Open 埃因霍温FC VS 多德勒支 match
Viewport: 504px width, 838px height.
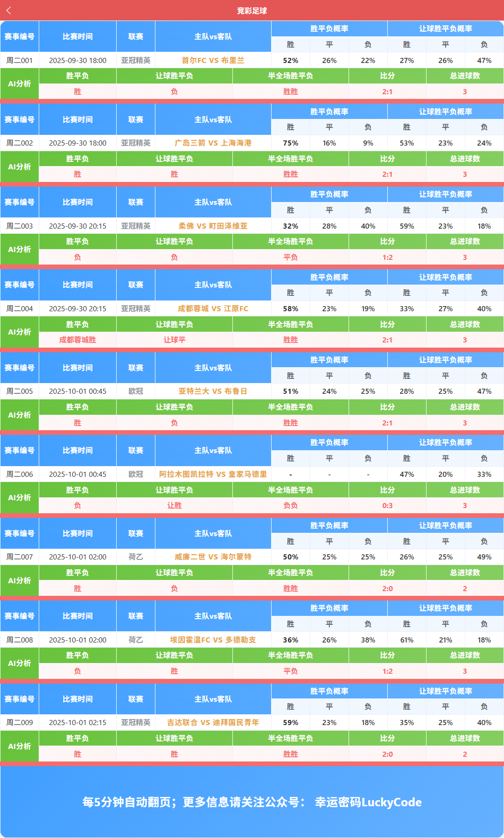213,640
